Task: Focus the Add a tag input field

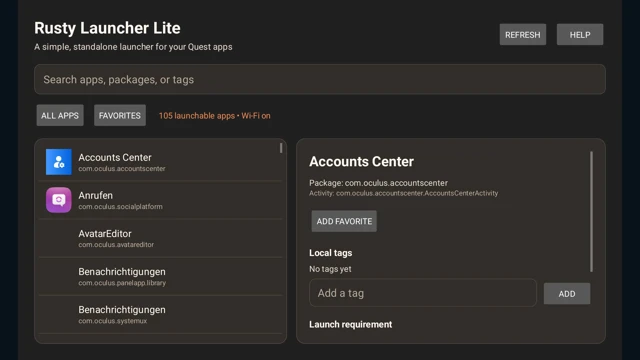Action: (422, 293)
